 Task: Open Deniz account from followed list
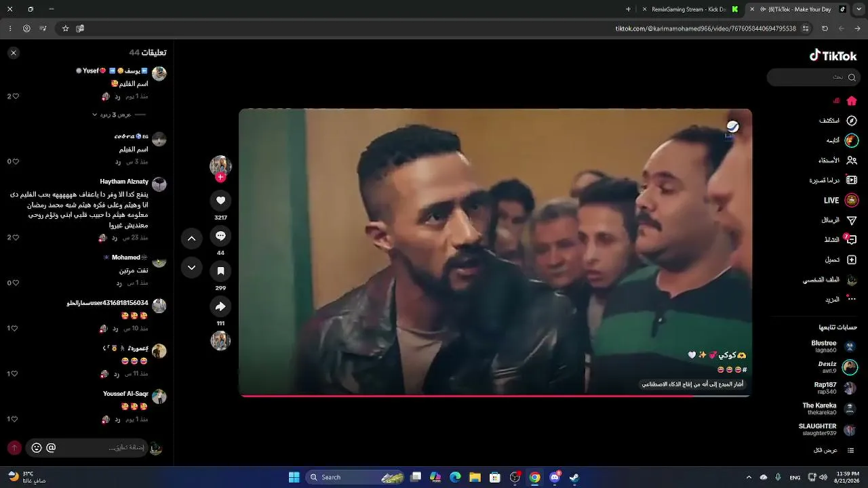point(838,367)
